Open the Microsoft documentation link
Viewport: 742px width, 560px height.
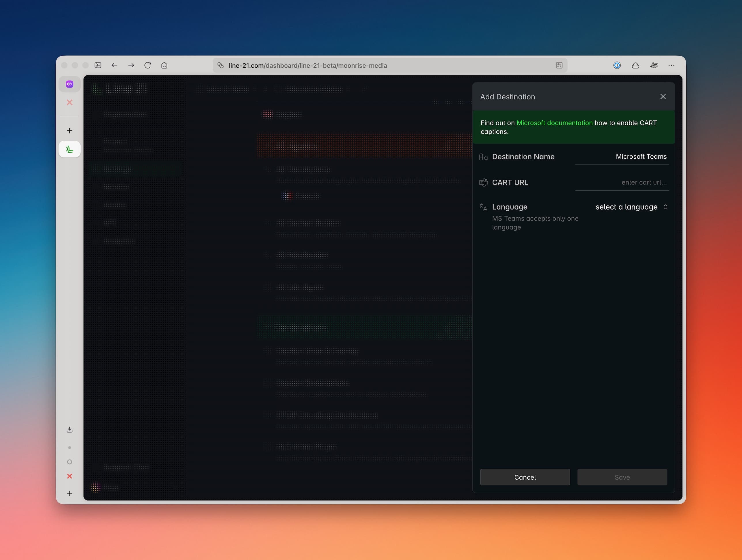(554, 123)
